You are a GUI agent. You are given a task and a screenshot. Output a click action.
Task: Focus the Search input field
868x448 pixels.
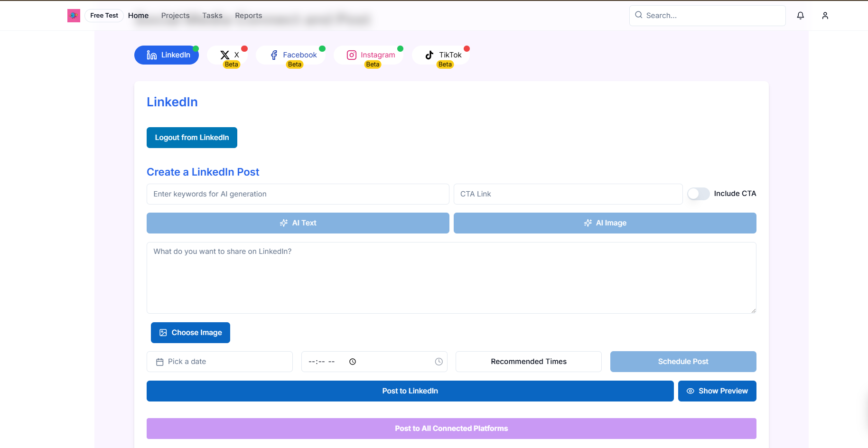[x=707, y=16]
